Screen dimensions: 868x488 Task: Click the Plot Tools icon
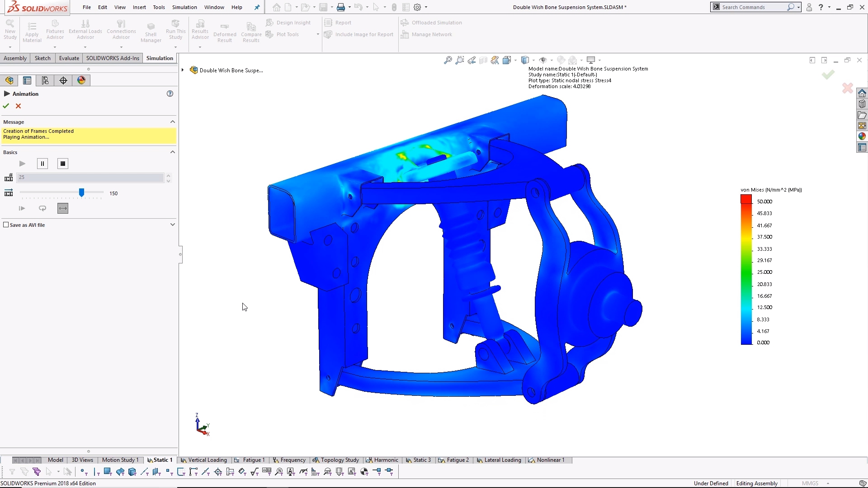270,34
